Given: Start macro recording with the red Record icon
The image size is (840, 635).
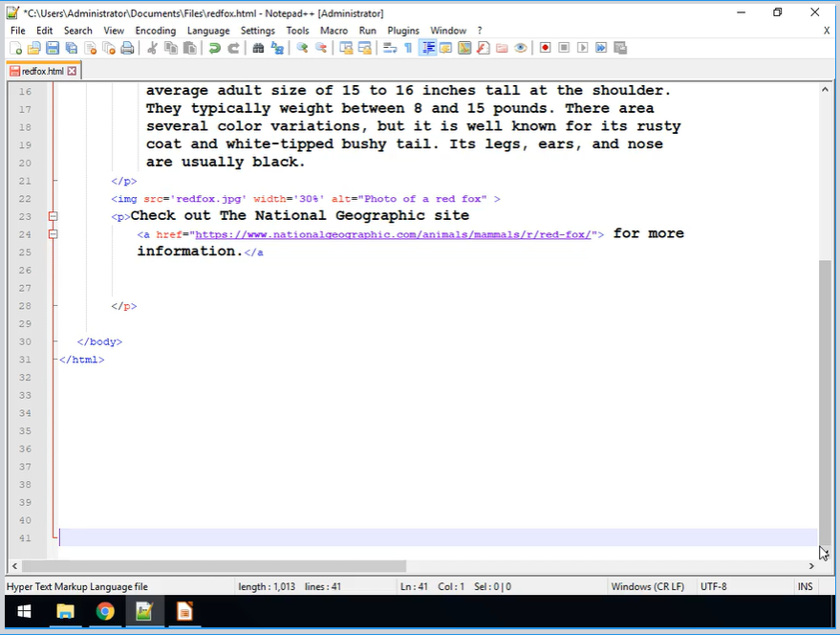Looking at the screenshot, I should point(546,48).
